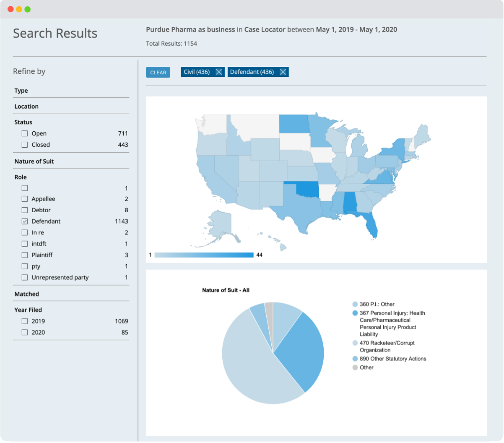Screen dimensions: 504x443
Task: Enable the Open status checkbox
Action: coord(24,133)
